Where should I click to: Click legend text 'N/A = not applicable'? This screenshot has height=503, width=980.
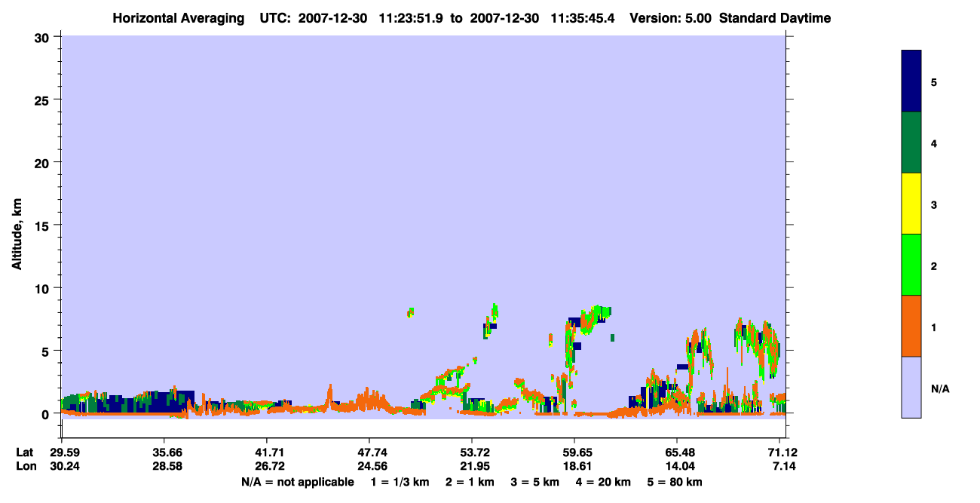click(x=297, y=482)
